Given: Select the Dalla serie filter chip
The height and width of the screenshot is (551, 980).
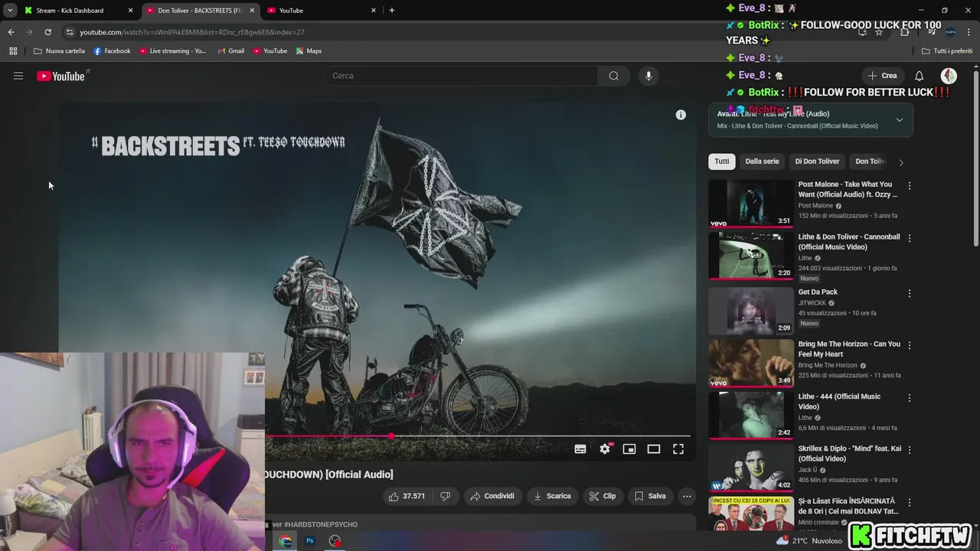Looking at the screenshot, I should tap(762, 161).
